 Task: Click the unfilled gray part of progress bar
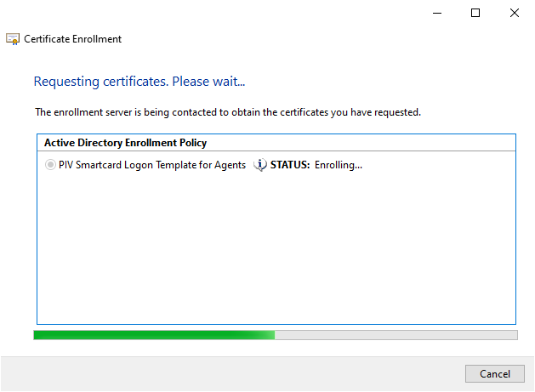point(396,335)
